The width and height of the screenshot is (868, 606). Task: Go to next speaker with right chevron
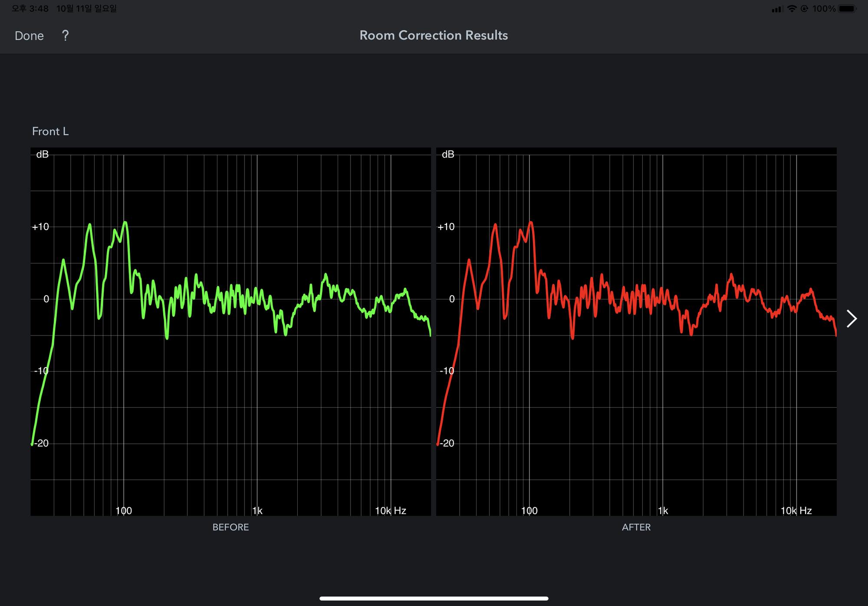point(852,319)
